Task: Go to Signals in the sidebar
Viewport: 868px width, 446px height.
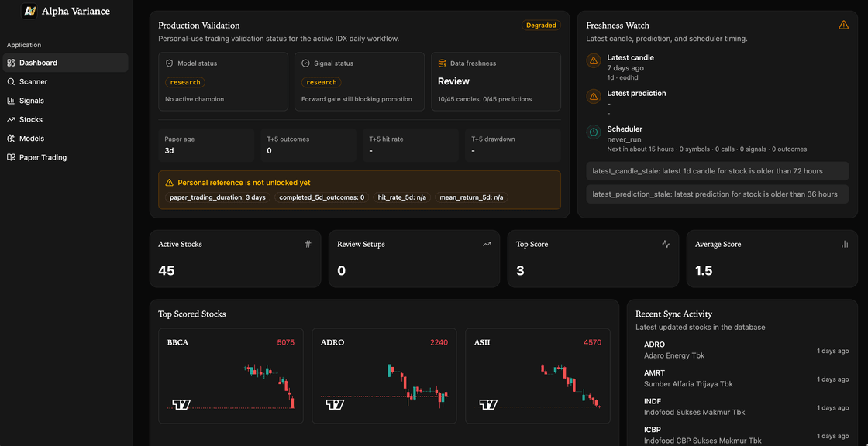Action: point(65,101)
